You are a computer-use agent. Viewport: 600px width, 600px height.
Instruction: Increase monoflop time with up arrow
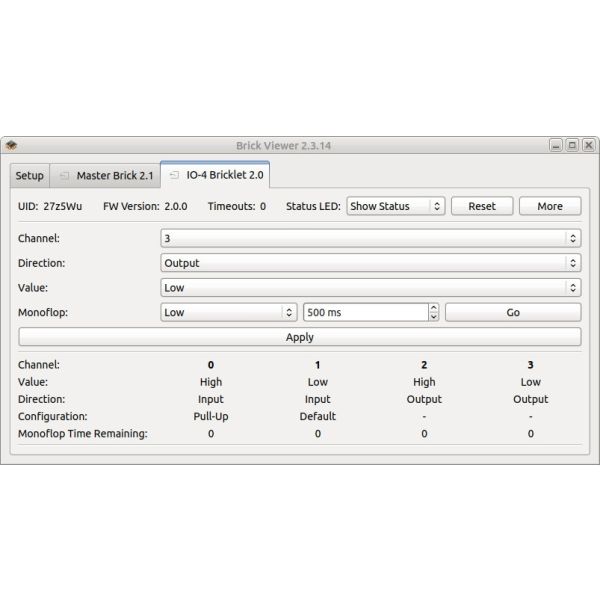[434, 308]
